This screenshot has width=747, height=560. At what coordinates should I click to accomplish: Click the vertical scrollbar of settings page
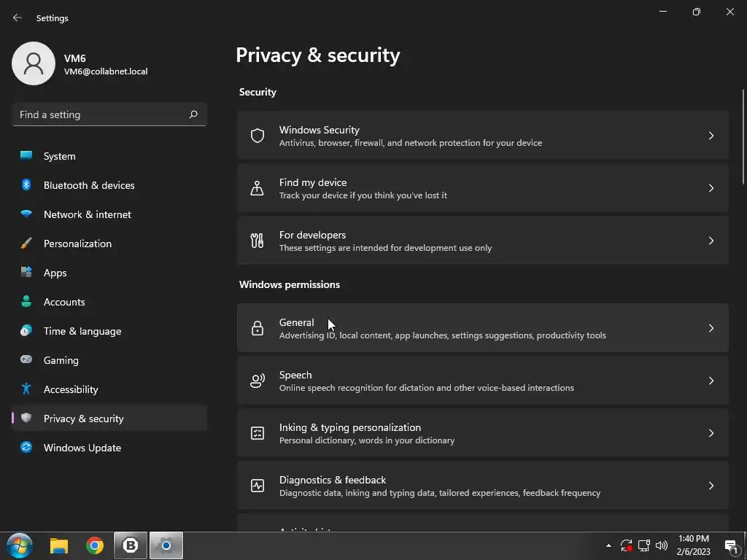click(x=743, y=139)
